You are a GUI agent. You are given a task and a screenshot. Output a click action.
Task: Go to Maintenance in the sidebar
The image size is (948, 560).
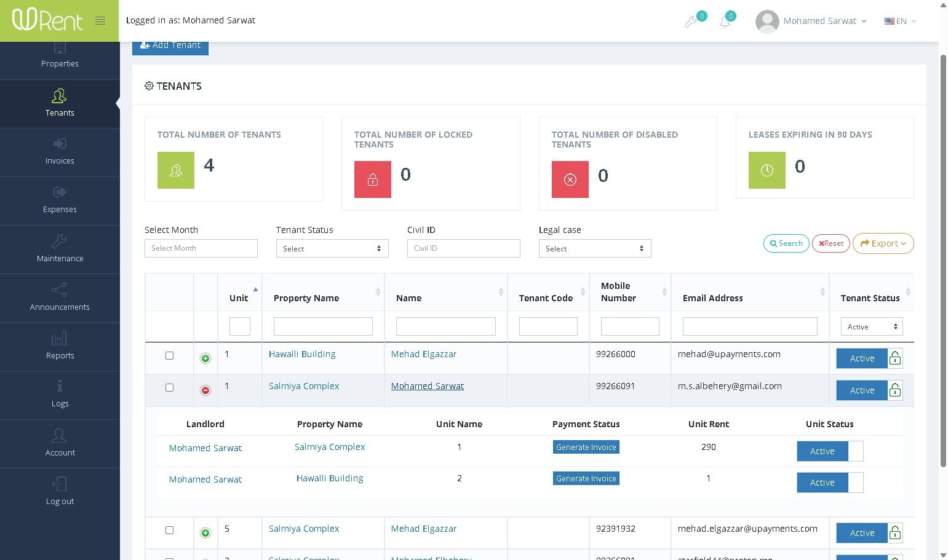tap(60, 249)
